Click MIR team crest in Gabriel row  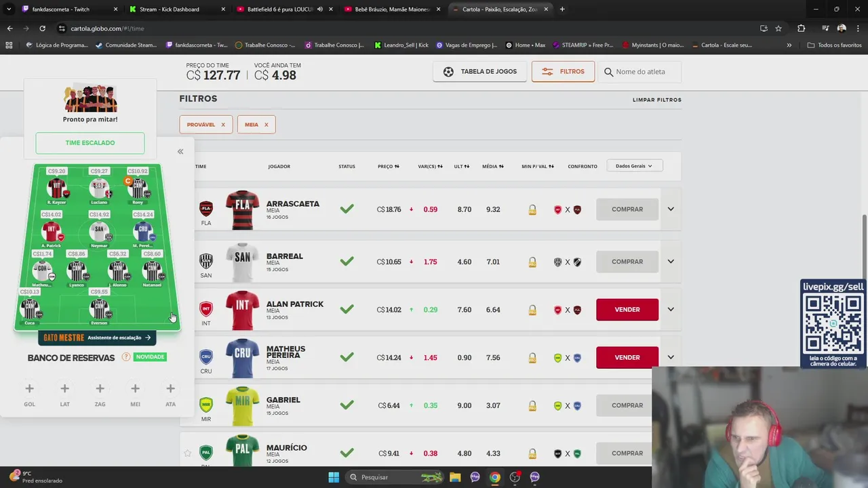coord(206,405)
